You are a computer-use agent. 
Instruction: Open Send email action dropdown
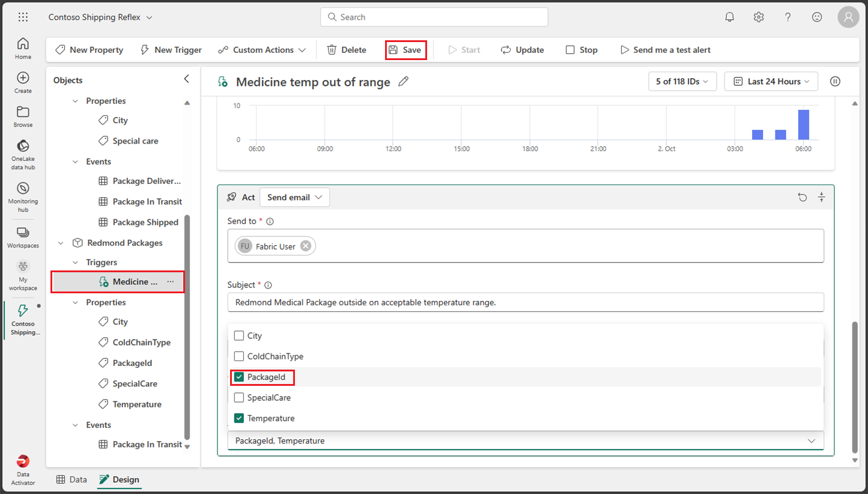coord(294,197)
